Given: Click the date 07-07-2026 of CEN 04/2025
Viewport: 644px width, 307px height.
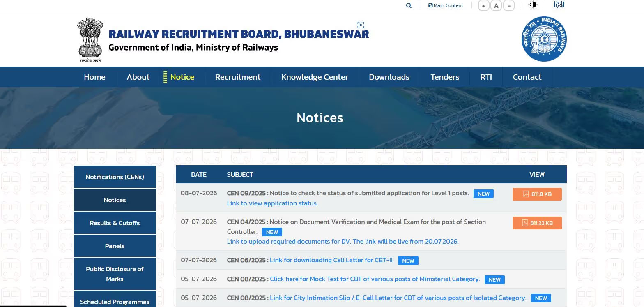Looking at the screenshot, I should pos(199,222).
